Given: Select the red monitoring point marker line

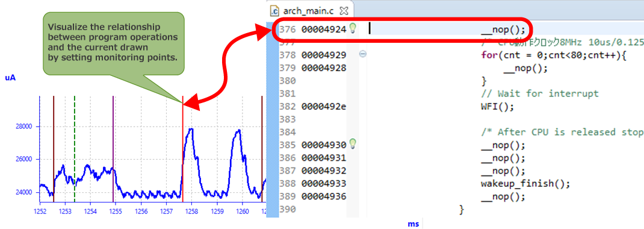Looking at the screenshot, I should point(183,152).
